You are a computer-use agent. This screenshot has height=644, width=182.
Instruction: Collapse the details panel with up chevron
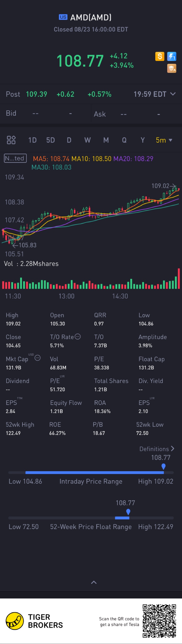tap(94, 582)
